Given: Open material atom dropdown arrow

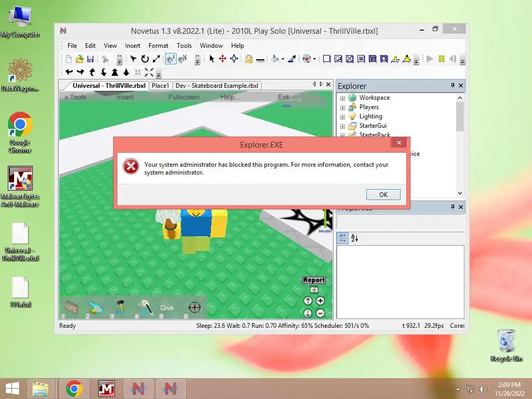Looking at the screenshot, I should [314, 59].
